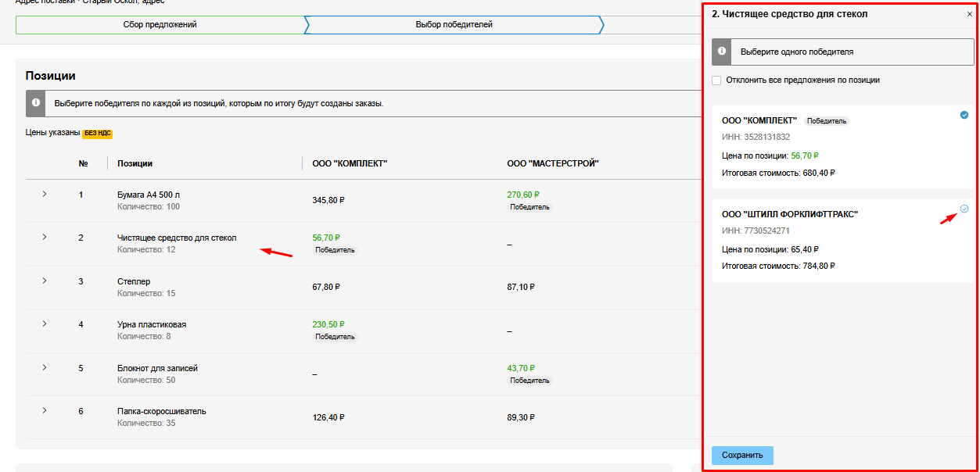Click the 'БЕЗ НДС' yellow badge
The height and width of the screenshot is (472, 980).
pyautogui.click(x=98, y=134)
